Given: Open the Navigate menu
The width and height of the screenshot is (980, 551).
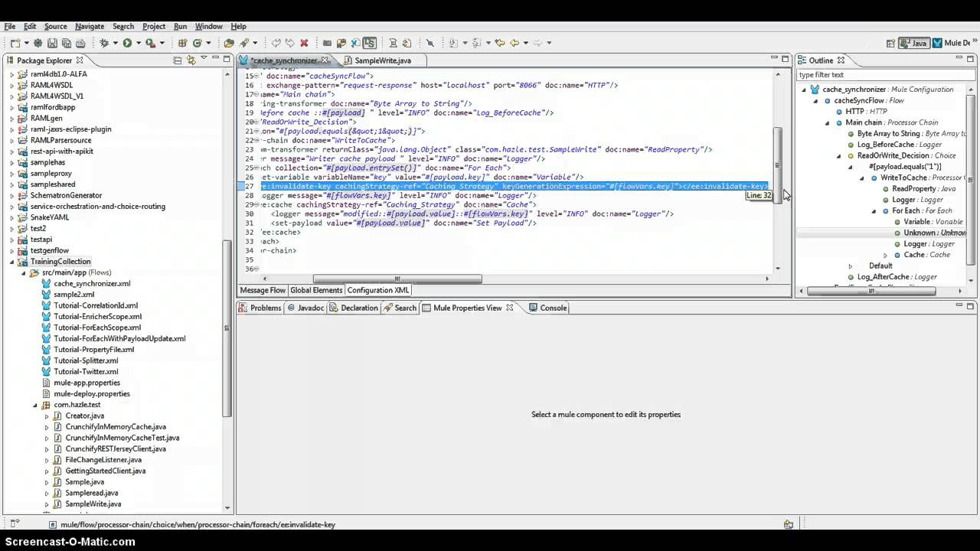Looking at the screenshot, I should point(89,26).
